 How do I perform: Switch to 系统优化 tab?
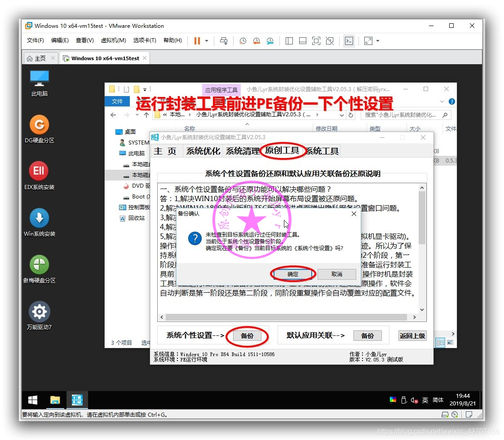coord(203,151)
